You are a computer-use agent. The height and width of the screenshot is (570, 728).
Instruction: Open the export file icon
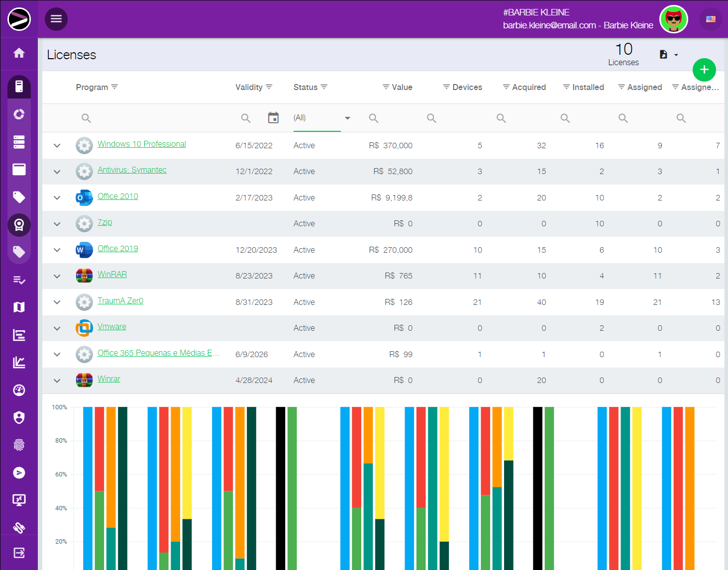(663, 55)
